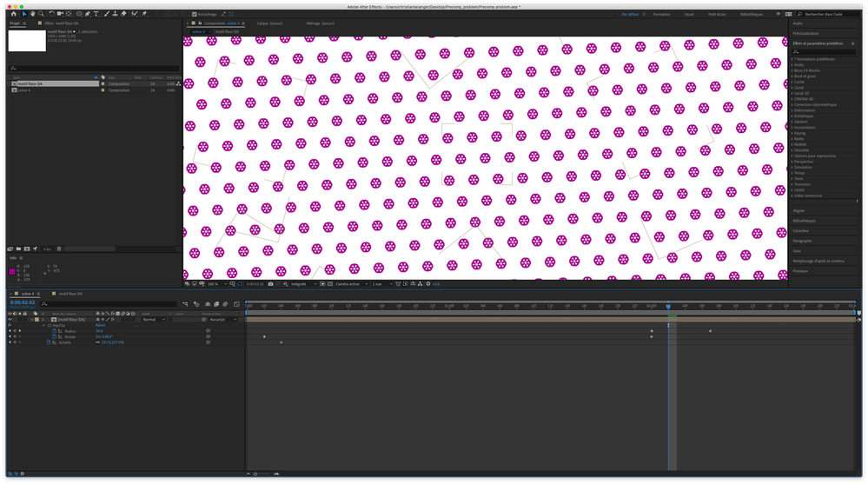
Task: Open the 100 % magnification dropdown
Action: click(216, 283)
